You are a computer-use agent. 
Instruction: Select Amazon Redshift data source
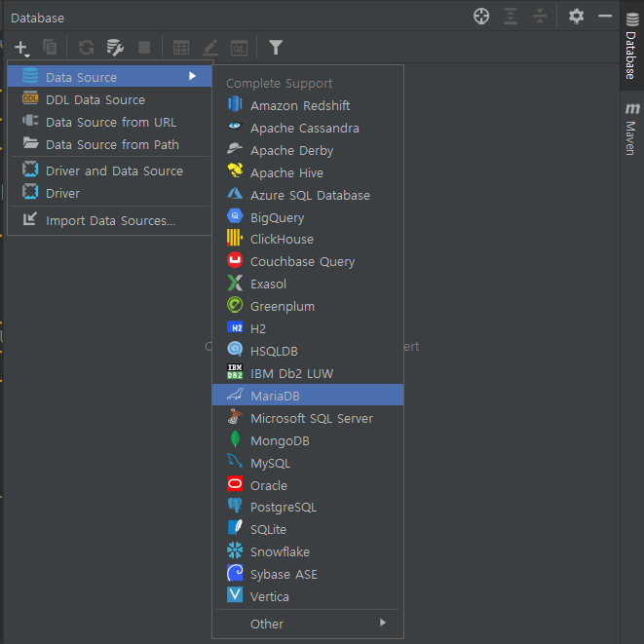[x=308, y=105]
